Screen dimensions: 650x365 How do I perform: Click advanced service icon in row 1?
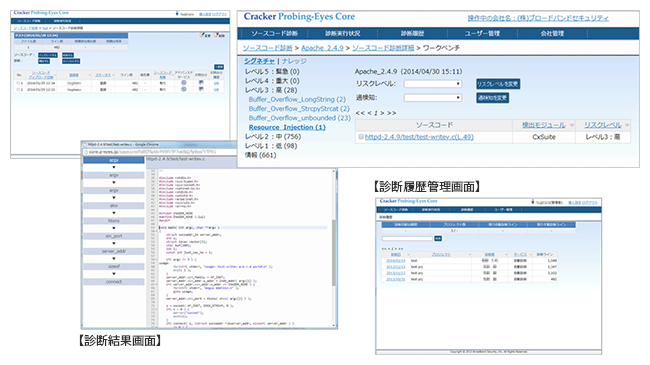pos(184,83)
